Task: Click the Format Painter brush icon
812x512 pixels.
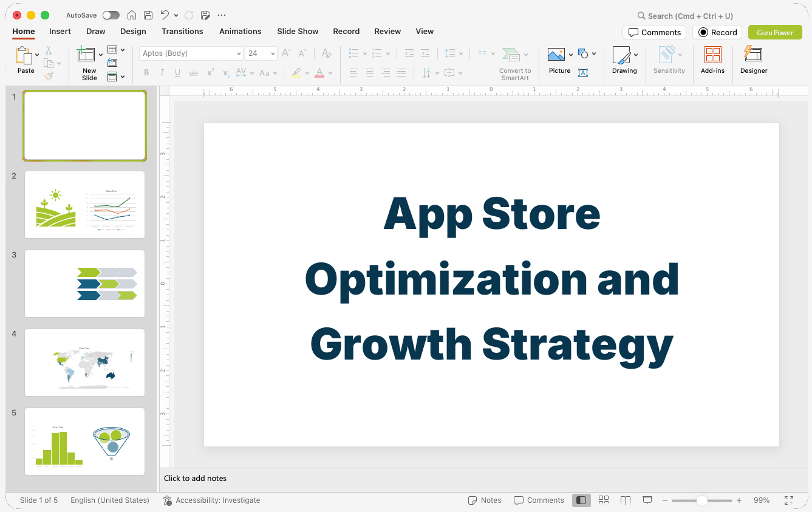Action: pos(49,76)
